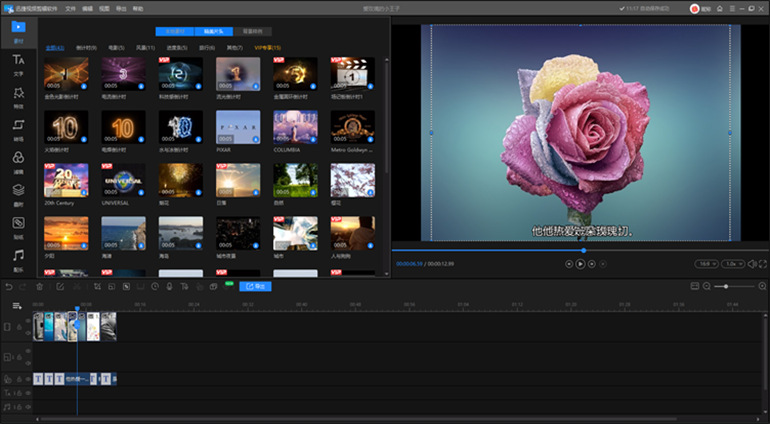Lock the text T track
The width and height of the screenshot is (770, 424).
coord(19,393)
